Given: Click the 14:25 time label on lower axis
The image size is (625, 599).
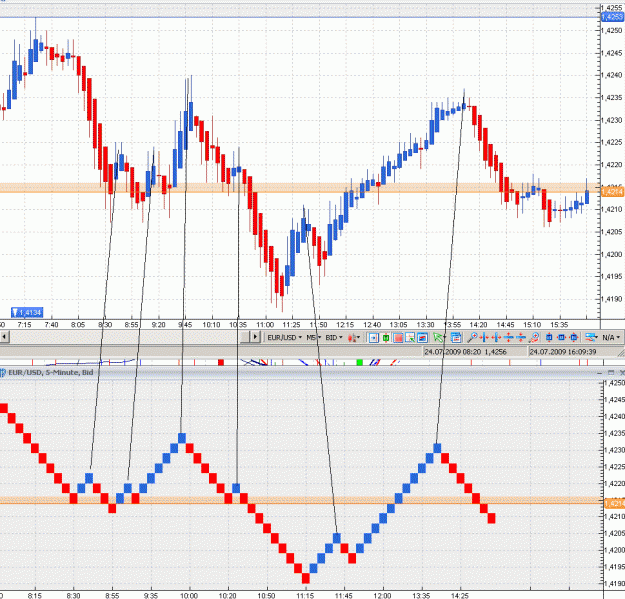Looking at the screenshot, I should tap(460, 596).
